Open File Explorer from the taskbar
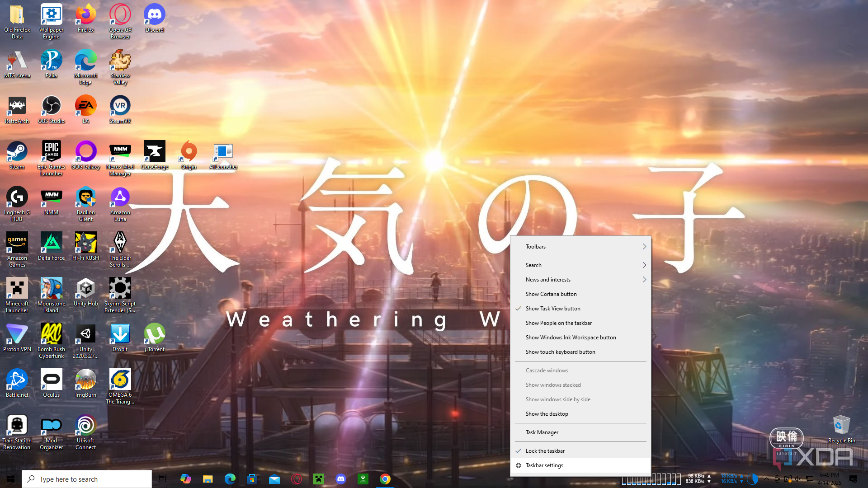The height and width of the screenshot is (488, 868). pos(208,479)
